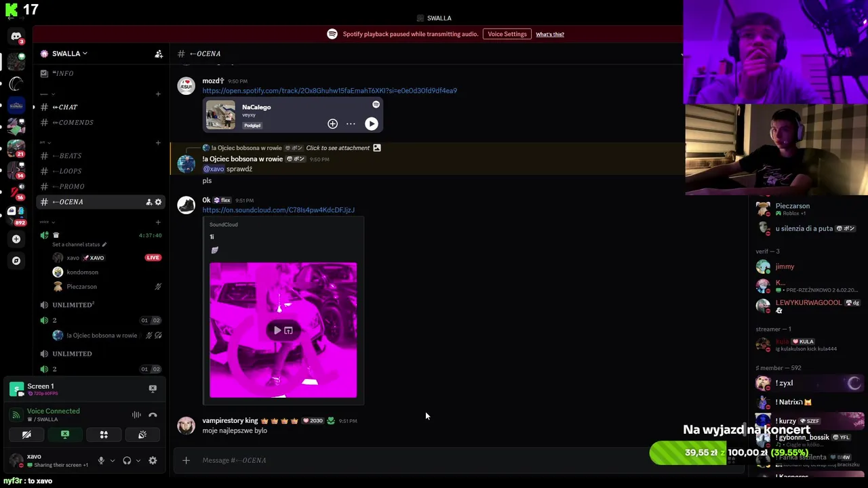Click the @xavo mention in the message
Screen dimensions: 868x488
coord(214,169)
